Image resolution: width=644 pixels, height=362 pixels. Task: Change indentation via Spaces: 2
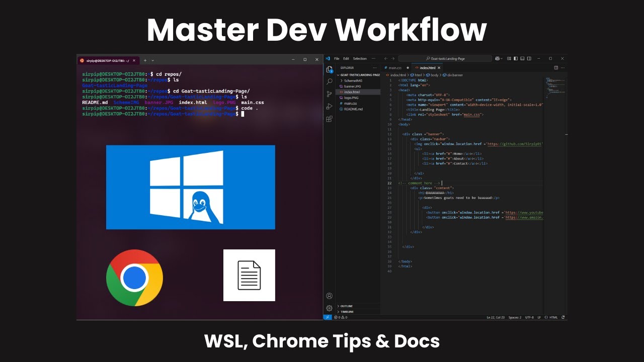pyautogui.click(x=515, y=317)
